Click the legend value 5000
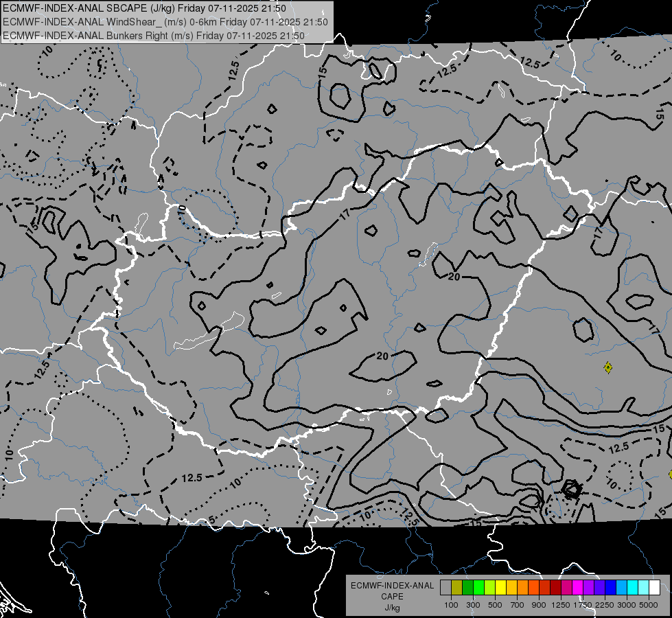This screenshot has width=672, height=618. 649,605
